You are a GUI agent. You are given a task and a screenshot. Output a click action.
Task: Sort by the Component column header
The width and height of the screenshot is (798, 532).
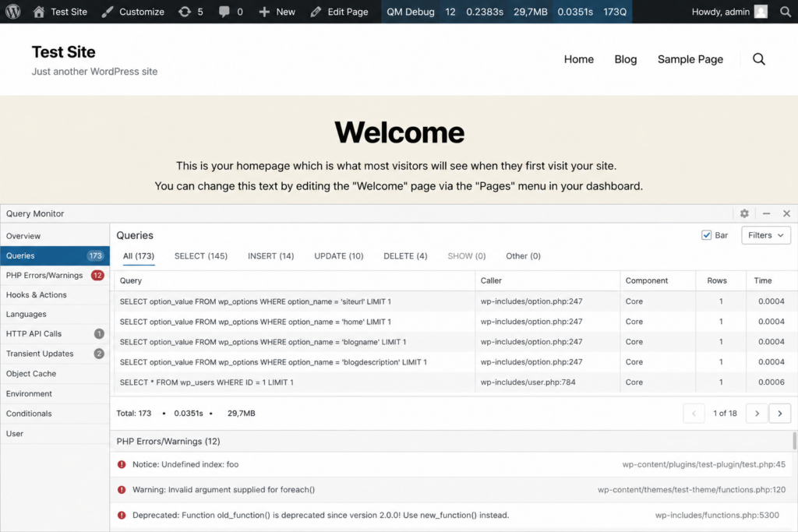click(646, 280)
